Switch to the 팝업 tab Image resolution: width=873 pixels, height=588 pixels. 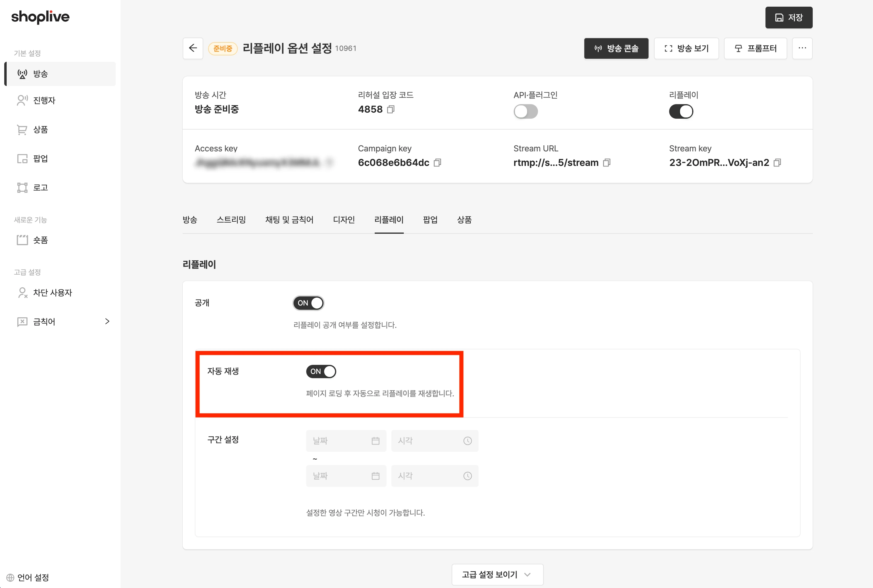pos(430,220)
